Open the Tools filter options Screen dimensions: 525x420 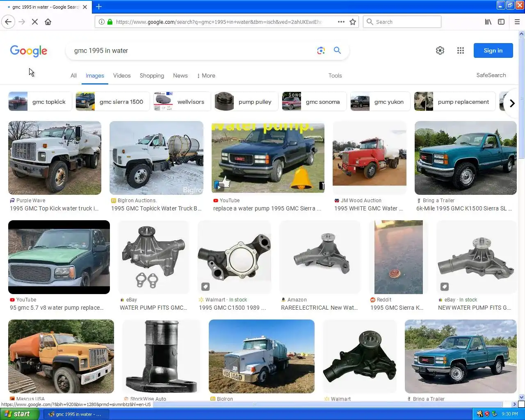(x=335, y=75)
